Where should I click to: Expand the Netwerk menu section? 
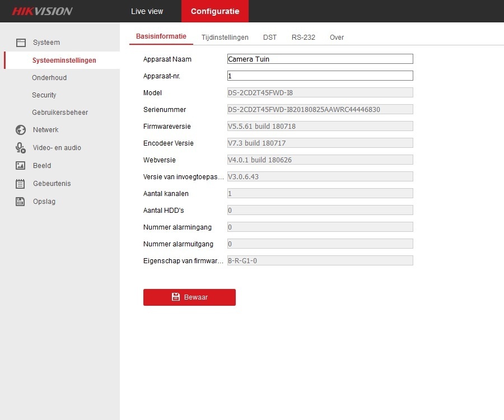point(46,130)
